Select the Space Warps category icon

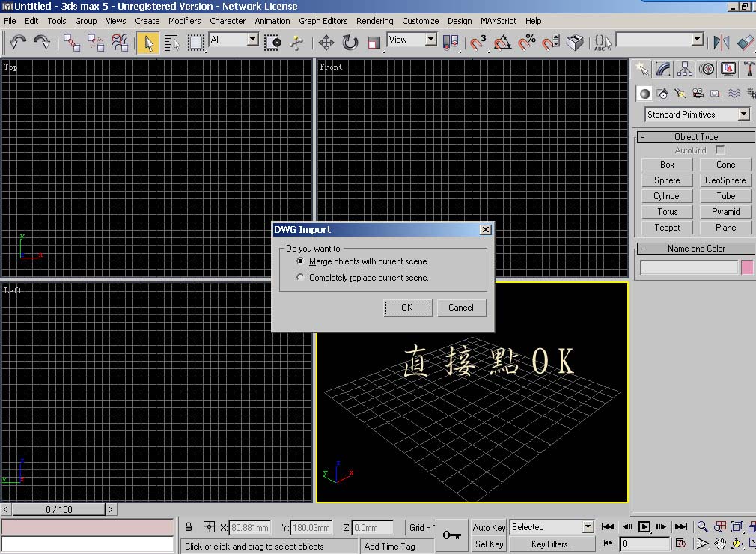pyautogui.click(x=734, y=94)
